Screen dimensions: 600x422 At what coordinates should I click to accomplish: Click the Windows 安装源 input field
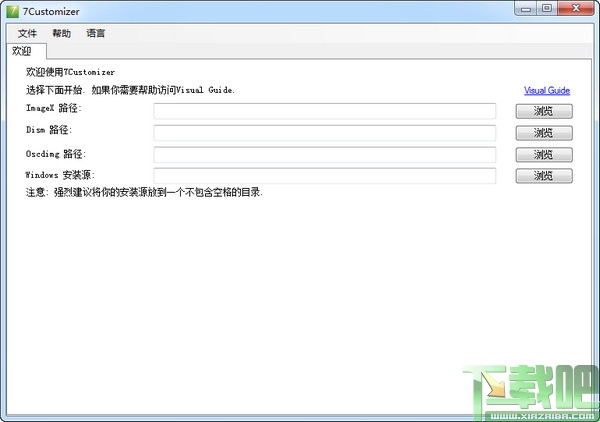(325, 176)
